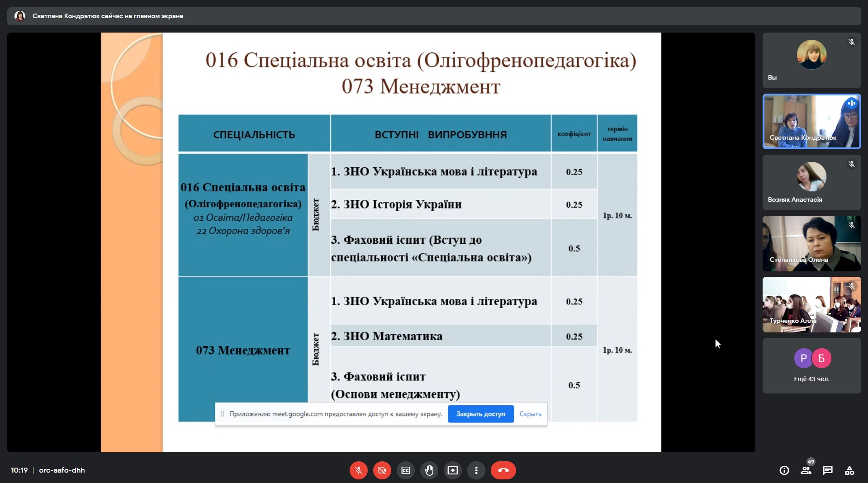
Task: Select Турченко Алла's video tile
Action: (811, 304)
